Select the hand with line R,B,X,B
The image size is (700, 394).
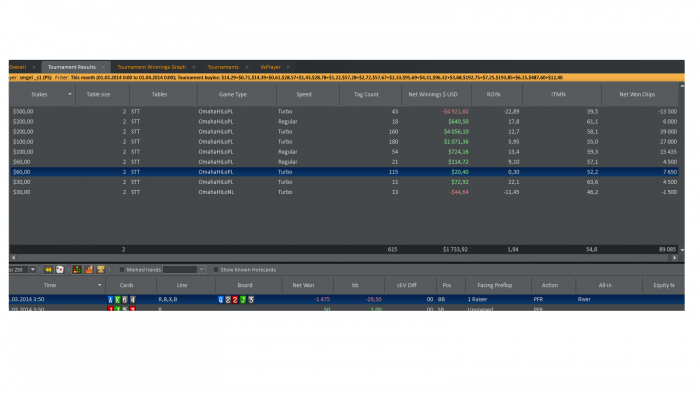[346, 299]
